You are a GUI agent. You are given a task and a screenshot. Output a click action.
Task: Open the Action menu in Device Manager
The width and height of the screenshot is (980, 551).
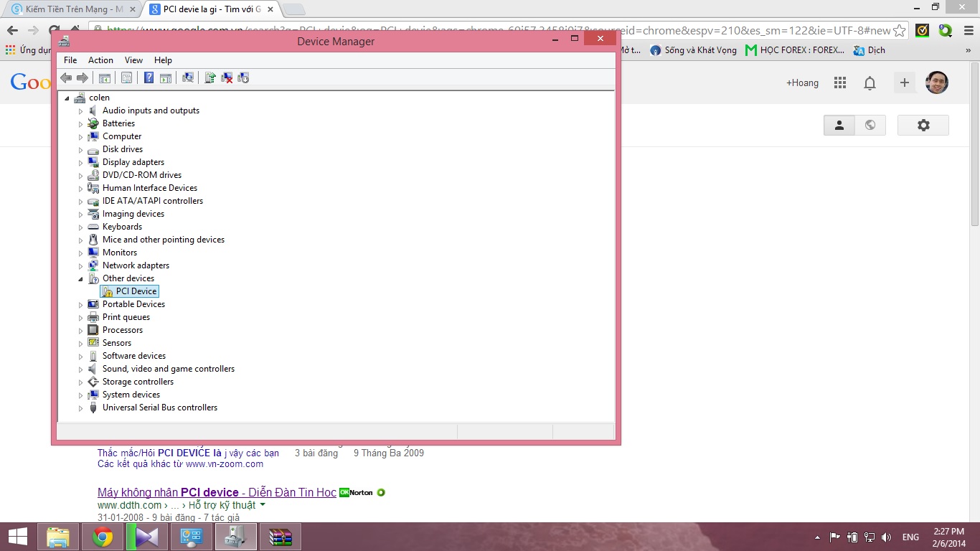coord(100,60)
